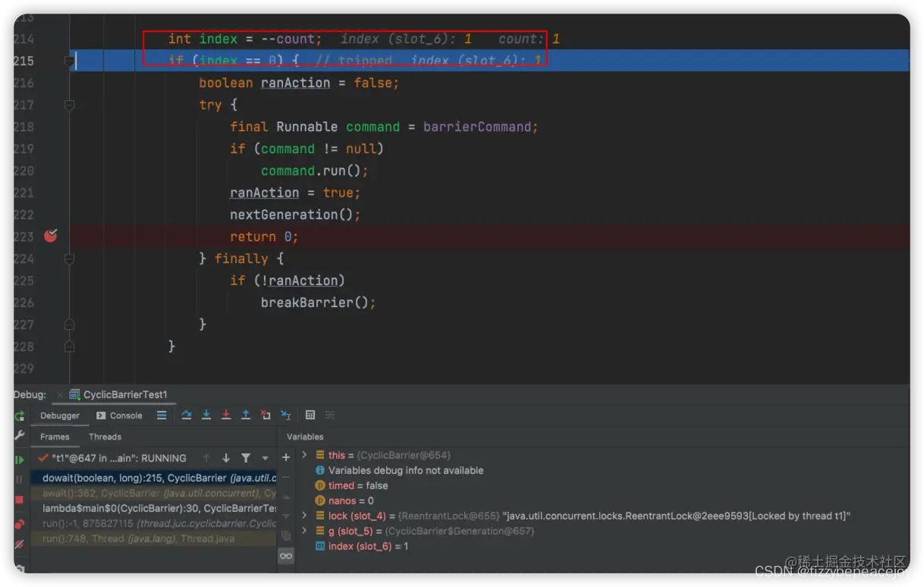This screenshot has width=924, height=587.
Task: Select the Threads tab
Action: tap(105, 437)
